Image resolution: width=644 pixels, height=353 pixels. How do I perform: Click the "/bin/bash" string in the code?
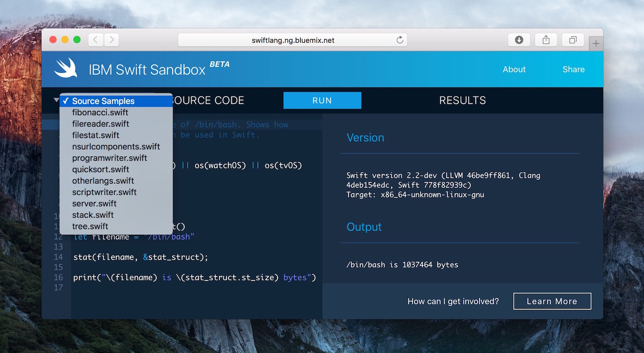169,237
